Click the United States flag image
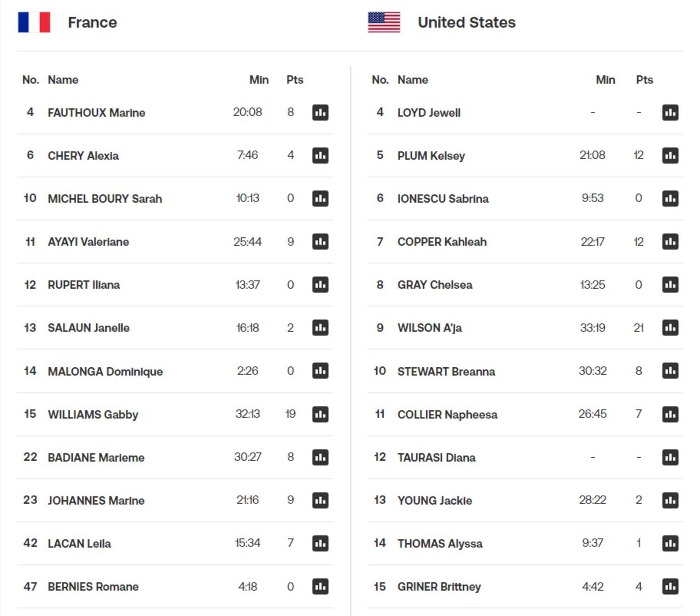The image size is (700, 616). (384, 22)
